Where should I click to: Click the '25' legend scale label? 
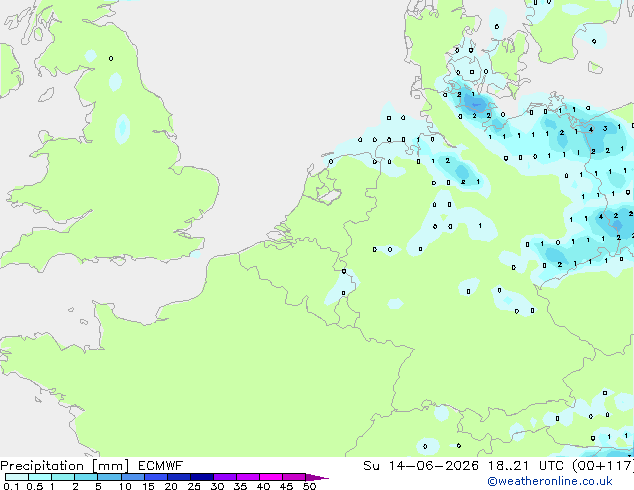click(194, 486)
